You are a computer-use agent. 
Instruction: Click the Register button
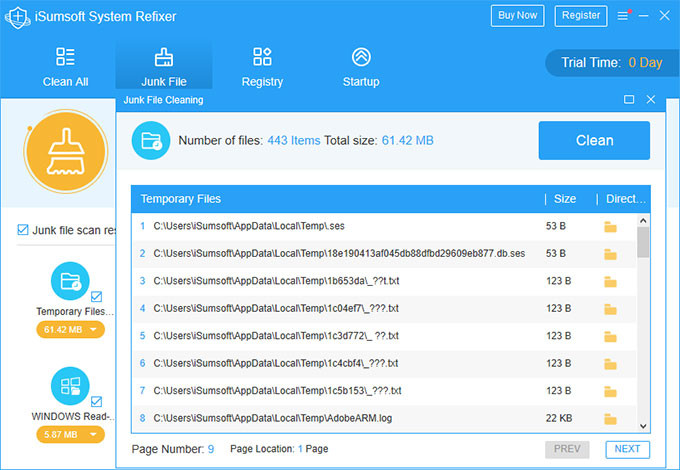click(581, 16)
